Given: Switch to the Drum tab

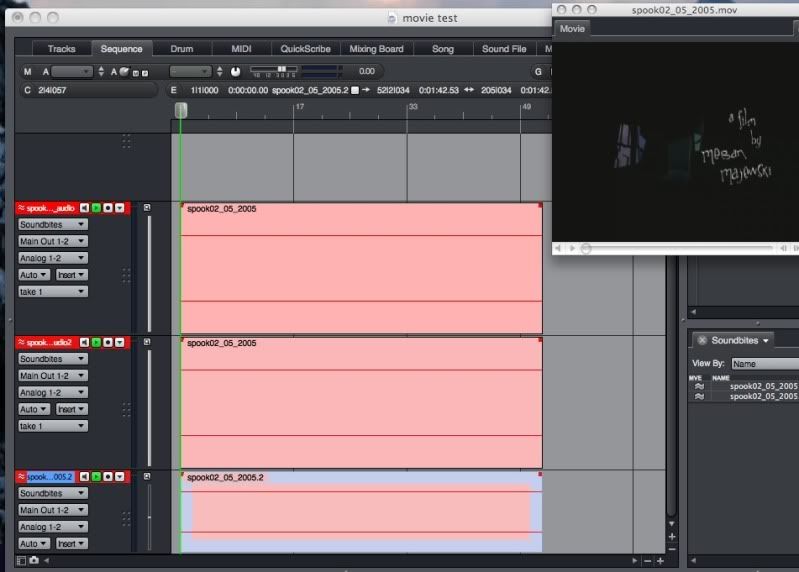Looking at the screenshot, I should (181, 49).
